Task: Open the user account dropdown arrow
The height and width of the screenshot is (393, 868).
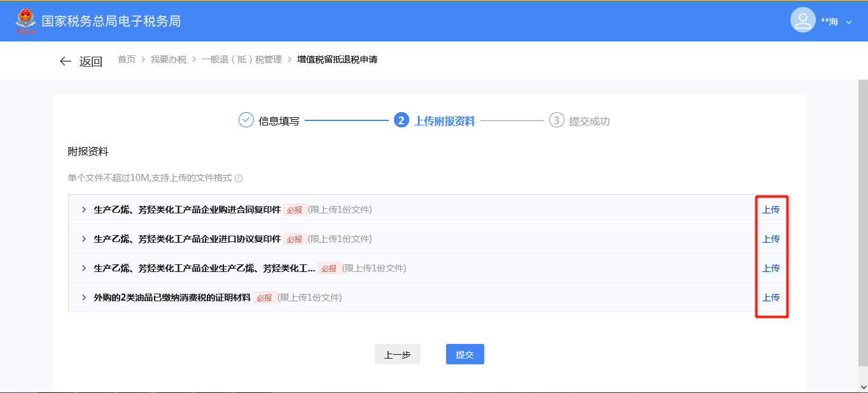Action: click(x=849, y=22)
